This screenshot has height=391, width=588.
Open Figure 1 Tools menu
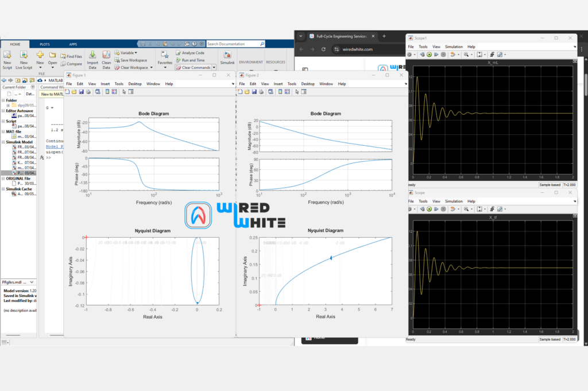click(x=119, y=84)
